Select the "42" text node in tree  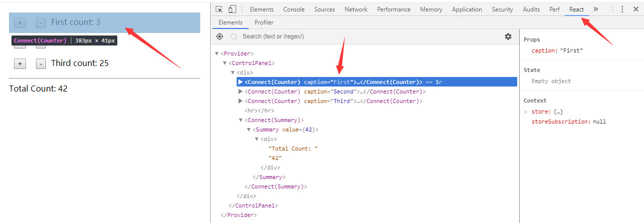click(276, 158)
